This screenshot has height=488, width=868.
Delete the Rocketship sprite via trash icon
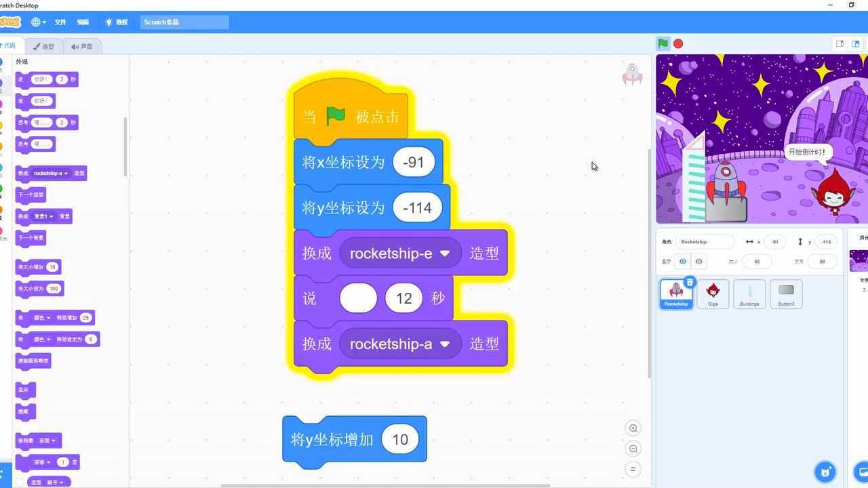[690, 281]
